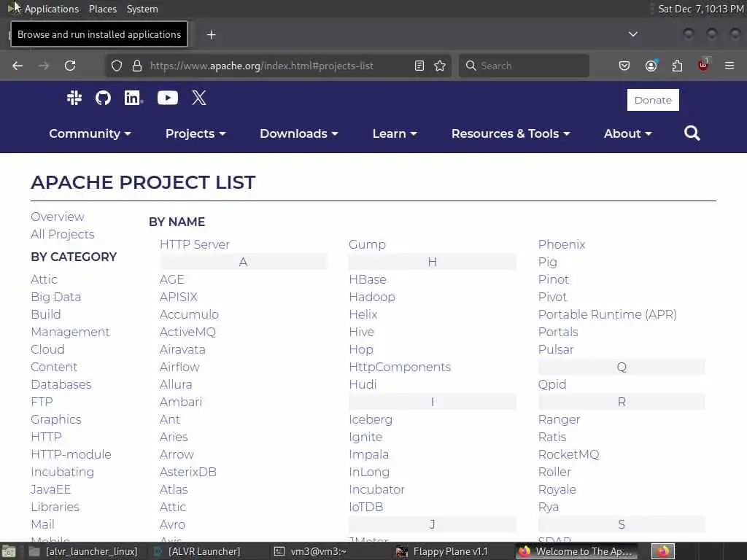The image size is (747, 560).
Task: Go back with the browser back arrow
Action: [x=18, y=66]
